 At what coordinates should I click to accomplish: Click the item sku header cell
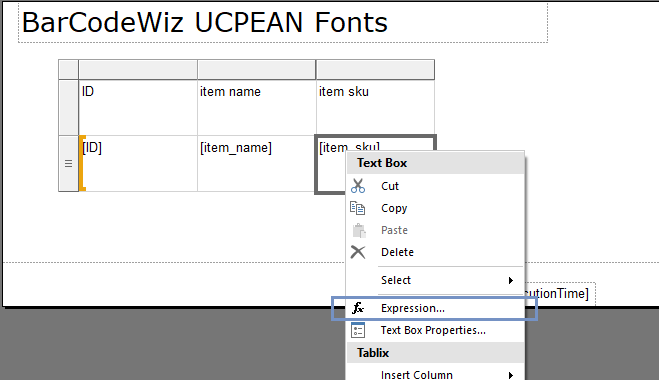[x=375, y=108]
